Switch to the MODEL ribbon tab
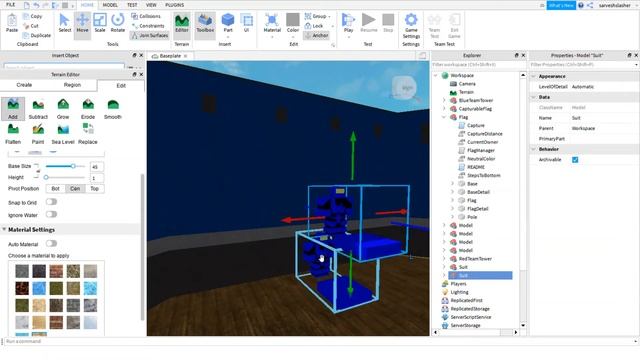This screenshot has width=640, height=360. [x=110, y=5]
